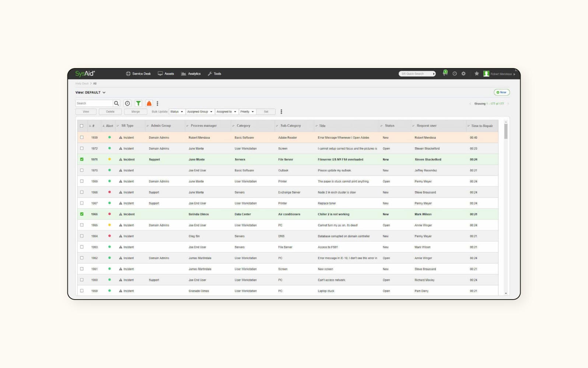Open Priority dropdown

247,112
